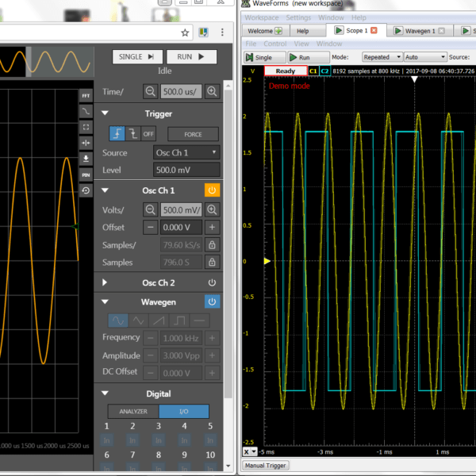The image size is (476, 476).
Task: Increase the Wavegen DC Offset
Action: coord(212,373)
